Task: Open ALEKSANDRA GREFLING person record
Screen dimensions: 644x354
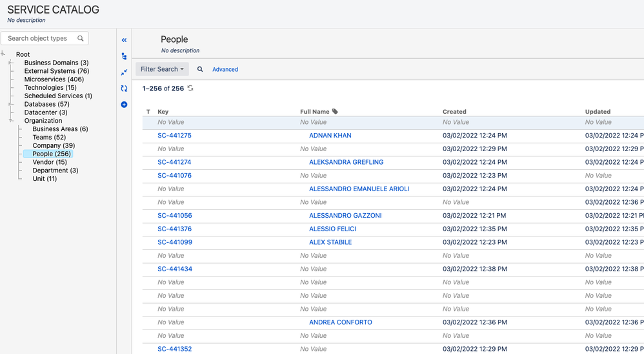Action: [x=347, y=162]
